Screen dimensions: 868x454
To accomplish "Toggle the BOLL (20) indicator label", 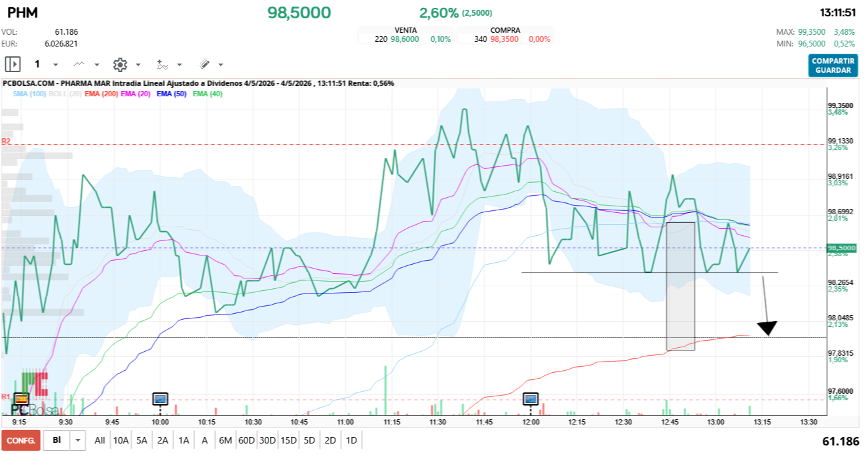I will pyautogui.click(x=66, y=94).
